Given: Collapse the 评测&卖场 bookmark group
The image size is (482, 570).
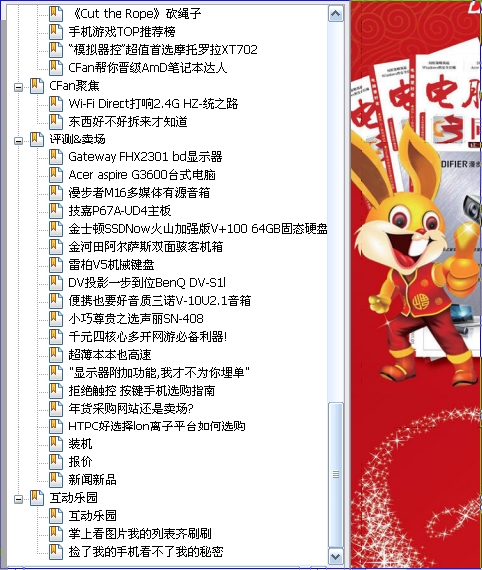Looking at the screenshot, I should click(18, 141).
